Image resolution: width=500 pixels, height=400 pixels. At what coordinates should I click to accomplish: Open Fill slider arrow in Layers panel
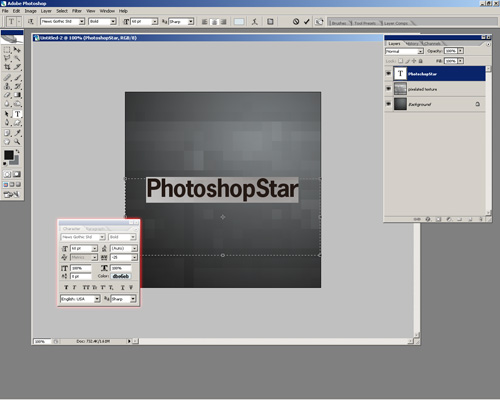[x=461, y=61]
